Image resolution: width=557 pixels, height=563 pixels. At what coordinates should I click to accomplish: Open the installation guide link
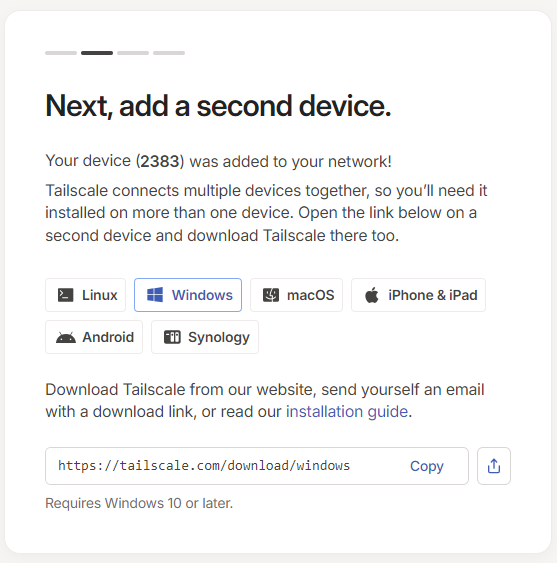coord(347,411)
